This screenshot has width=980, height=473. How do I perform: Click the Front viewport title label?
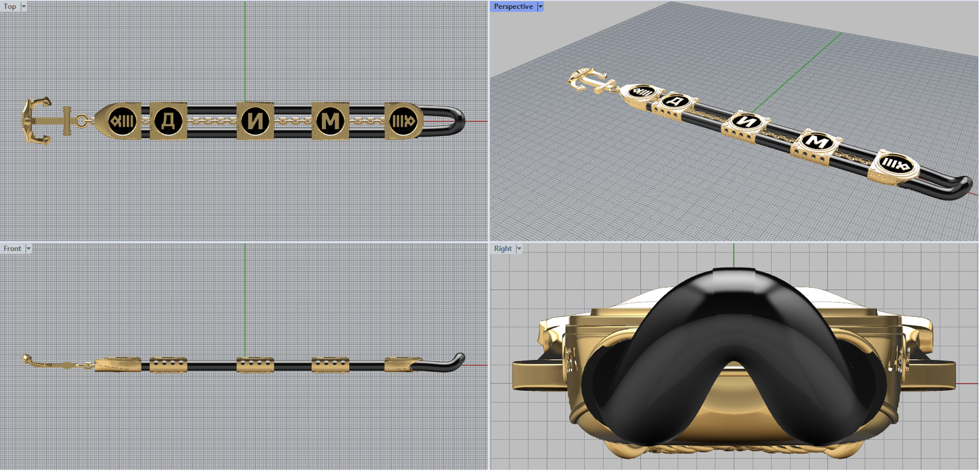point(12,248)
